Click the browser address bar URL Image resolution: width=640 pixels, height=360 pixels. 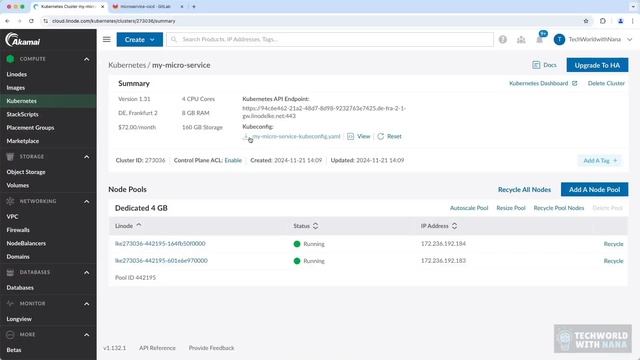113,21
